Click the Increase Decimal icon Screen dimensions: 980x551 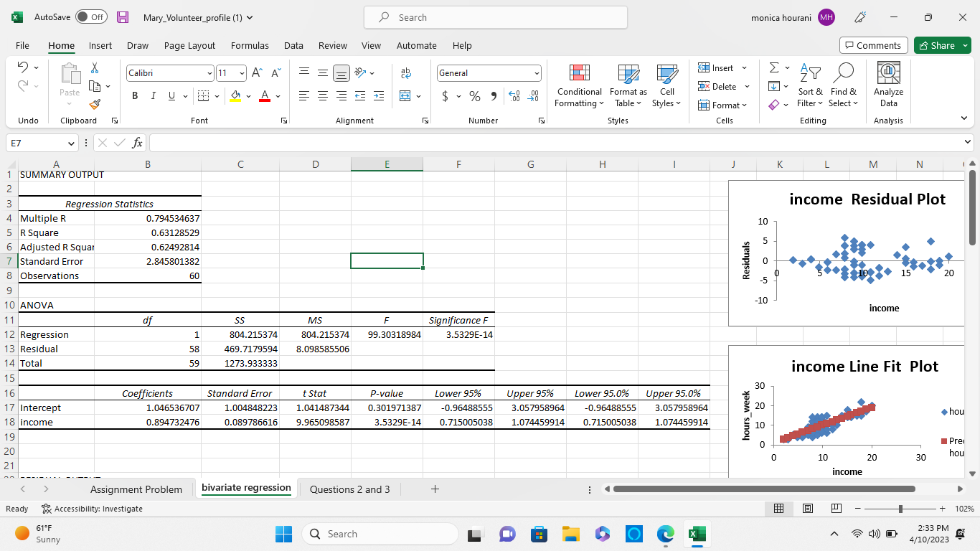click(514, 96)
